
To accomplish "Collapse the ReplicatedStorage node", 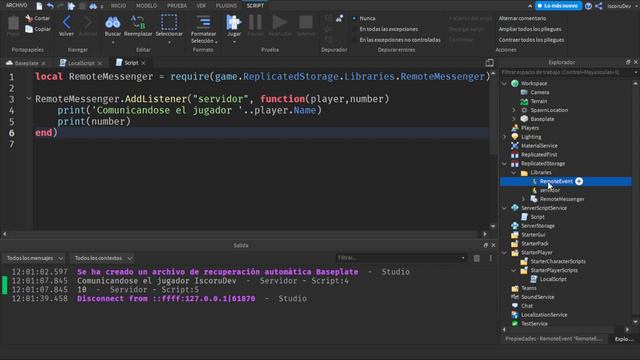I will click(504, 164).
